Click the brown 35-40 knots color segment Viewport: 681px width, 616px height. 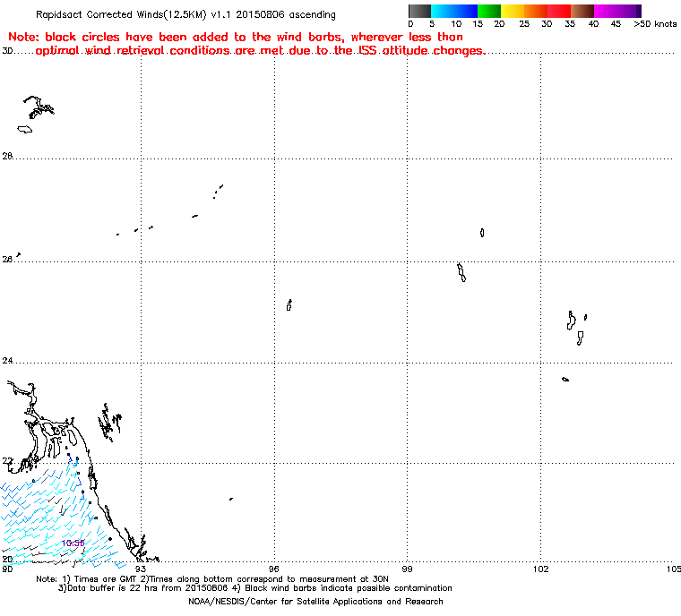click(x=582, y=11)
